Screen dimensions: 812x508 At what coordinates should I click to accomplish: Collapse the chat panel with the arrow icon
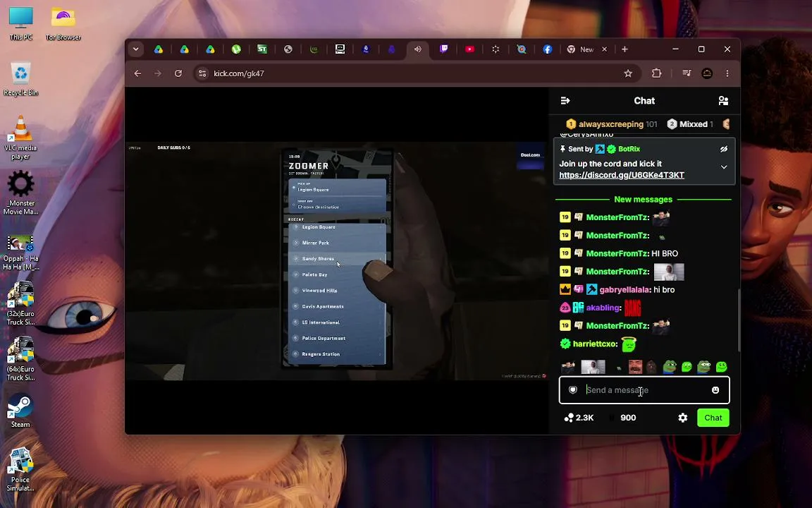coord(565,101)
